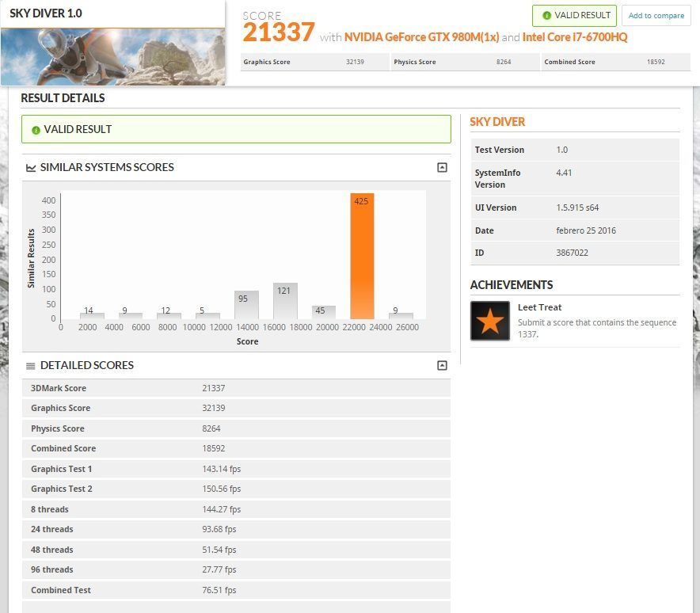This screenshot has height=613, width=700.
Task: Open the Intel Core i7-6700HQ link
Action: (x=575, y=37)
